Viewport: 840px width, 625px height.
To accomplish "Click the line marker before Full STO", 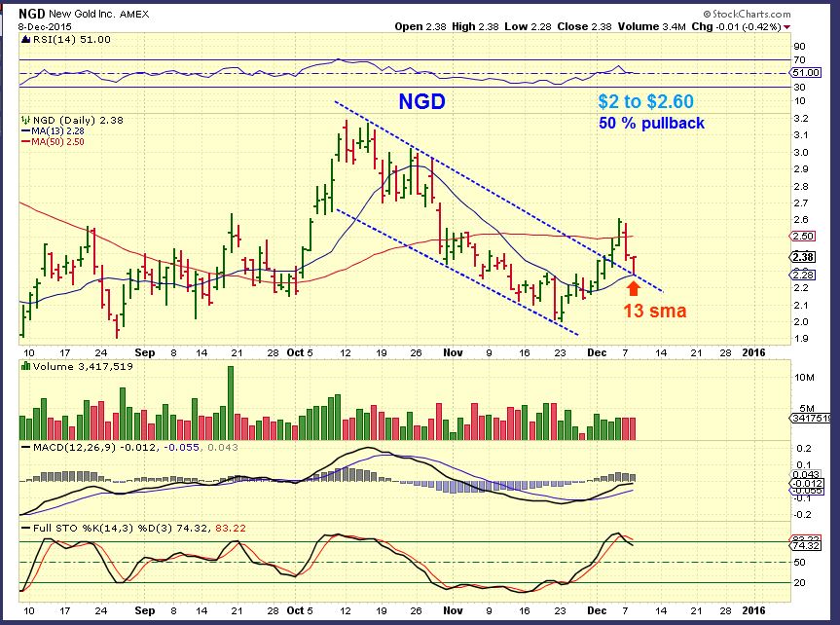I will 25,528.
